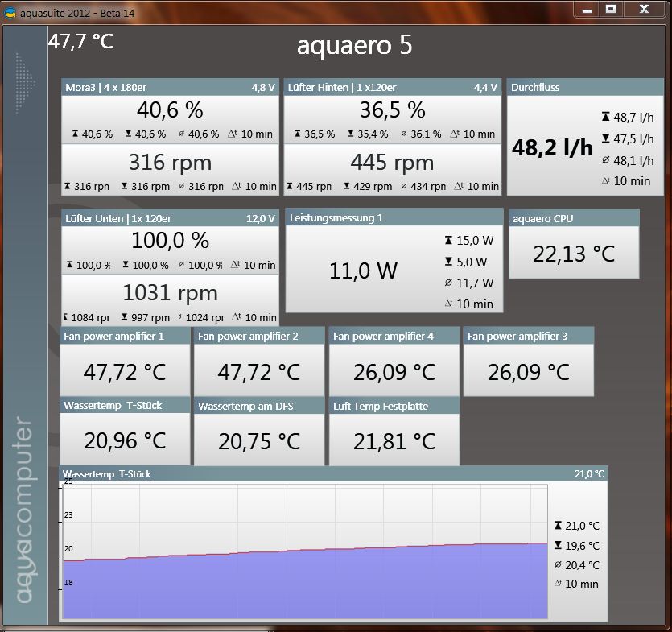Click the aquaero 5 page title
Viewport: 672px width, 632px height.
point(354,46)
